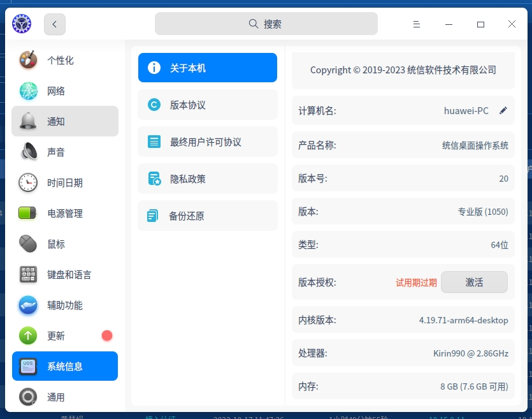Click the search input field
The width and height of the screenshot is (532, 419).
point(266,24)
